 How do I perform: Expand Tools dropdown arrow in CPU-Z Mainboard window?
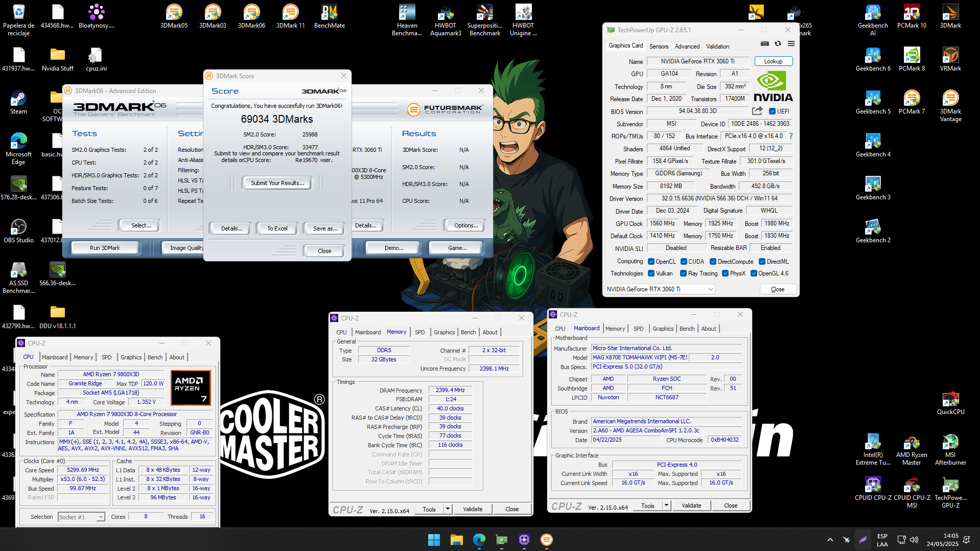click(666, 506)
